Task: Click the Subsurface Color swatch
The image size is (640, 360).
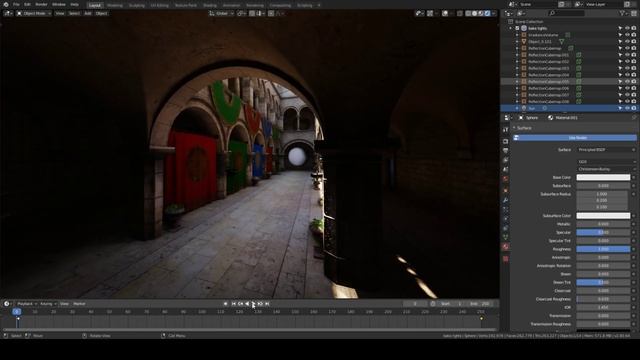Action: pyautogui.click(x=603, y=216)
